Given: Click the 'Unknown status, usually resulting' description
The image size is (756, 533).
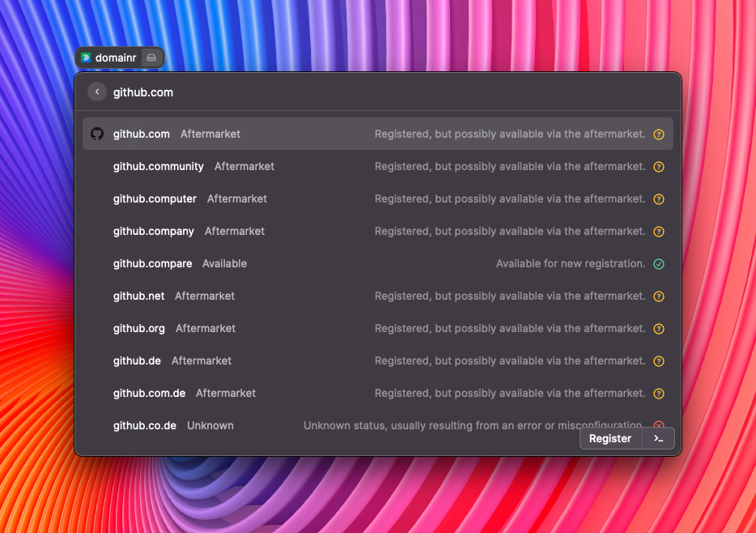Looking at the screenshot, I should coord(473,425).
